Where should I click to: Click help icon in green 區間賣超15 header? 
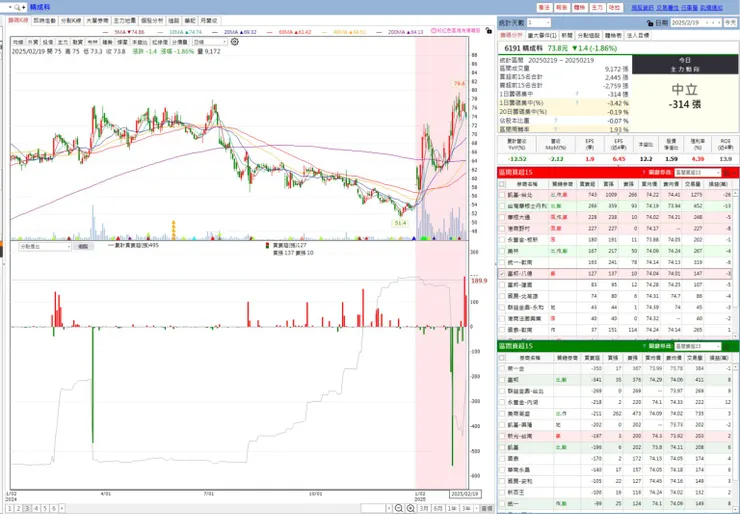coord(644,346)
